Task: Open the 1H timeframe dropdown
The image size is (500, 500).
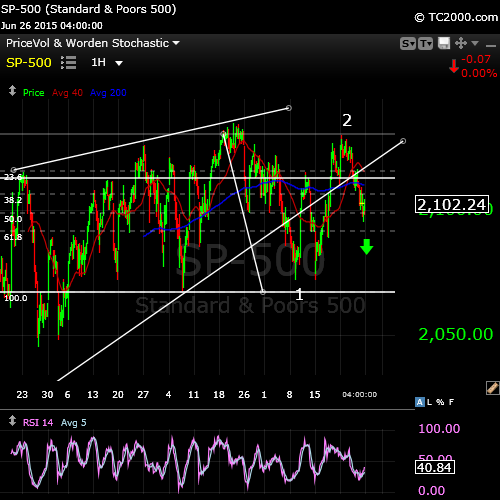Action: click(x=107, y=62)
